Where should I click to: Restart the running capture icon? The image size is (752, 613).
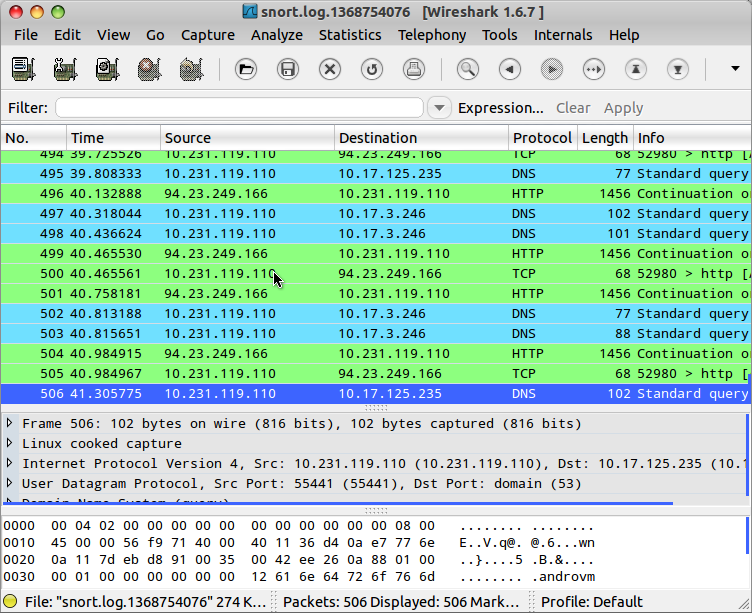[191, 69]
